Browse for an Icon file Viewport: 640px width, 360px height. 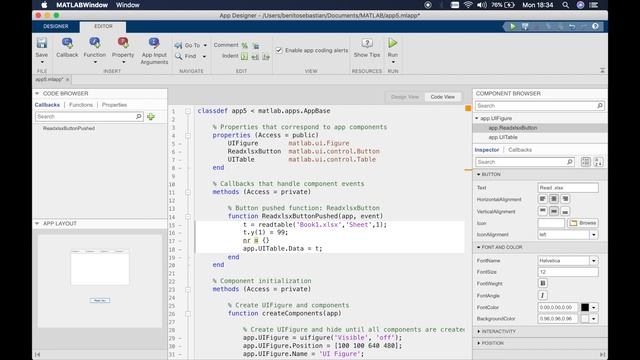583,223
